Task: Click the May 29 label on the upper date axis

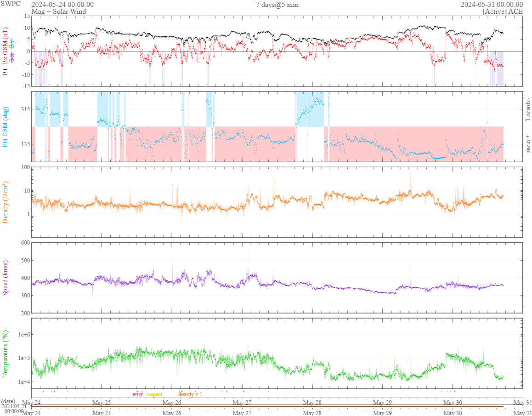Action: coord(383,403)
